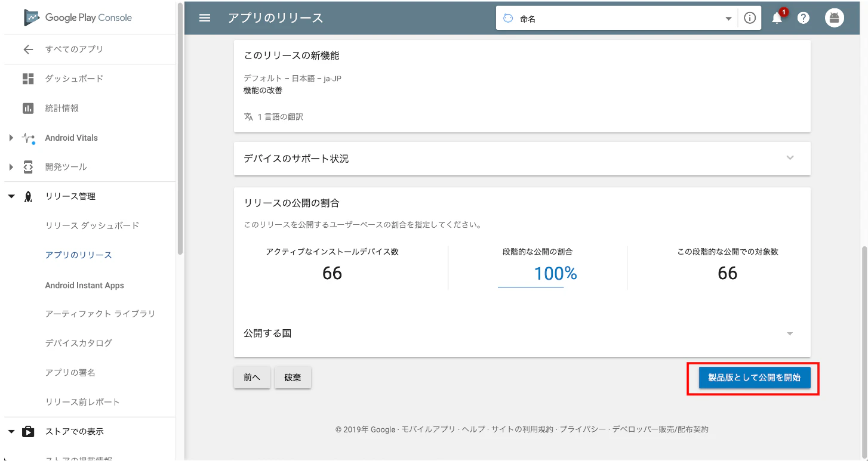
Task: Open アプリの署名
Action: pyautogui.click(x=70, y=373)
